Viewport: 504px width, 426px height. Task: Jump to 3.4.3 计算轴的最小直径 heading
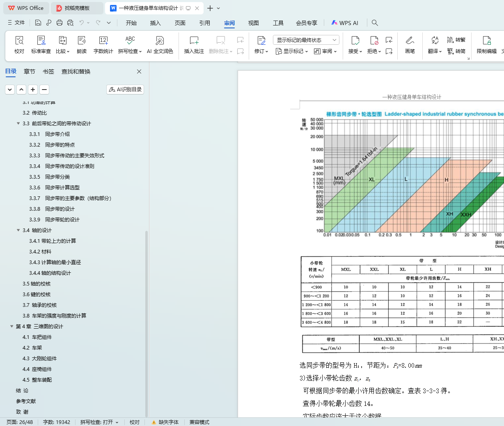(x=55, y=263)
